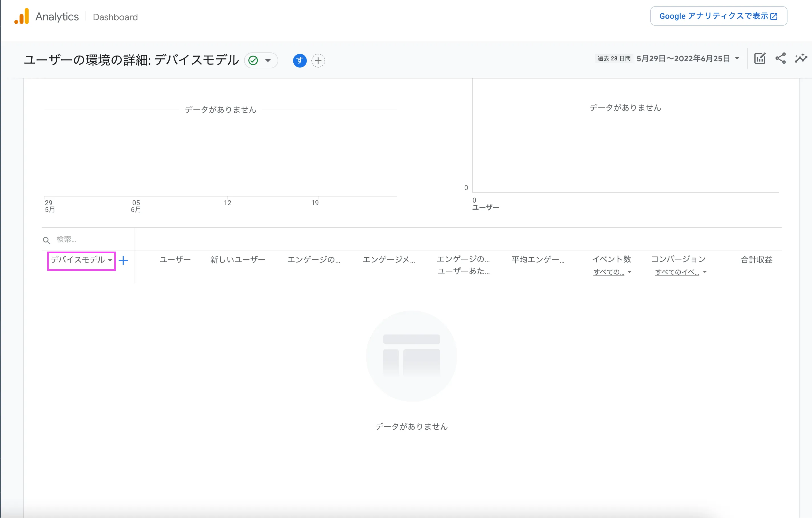Open the Insights sparkline icon

point(801,58)
